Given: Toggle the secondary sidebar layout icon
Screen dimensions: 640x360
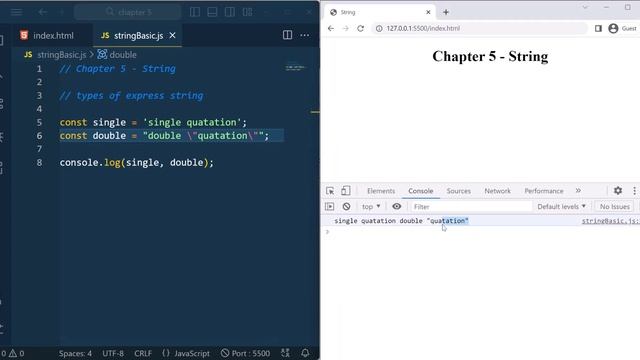Looking at the screenshot, I should tap(230, 12).
